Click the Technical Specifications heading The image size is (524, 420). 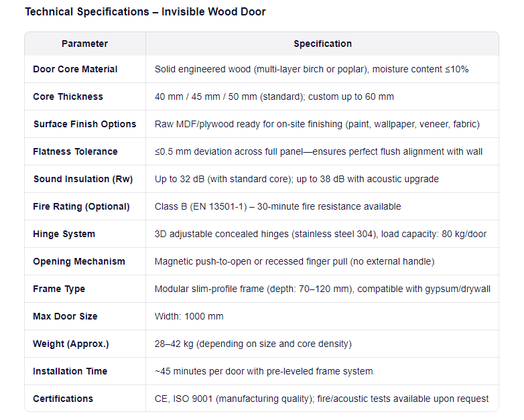145,11
